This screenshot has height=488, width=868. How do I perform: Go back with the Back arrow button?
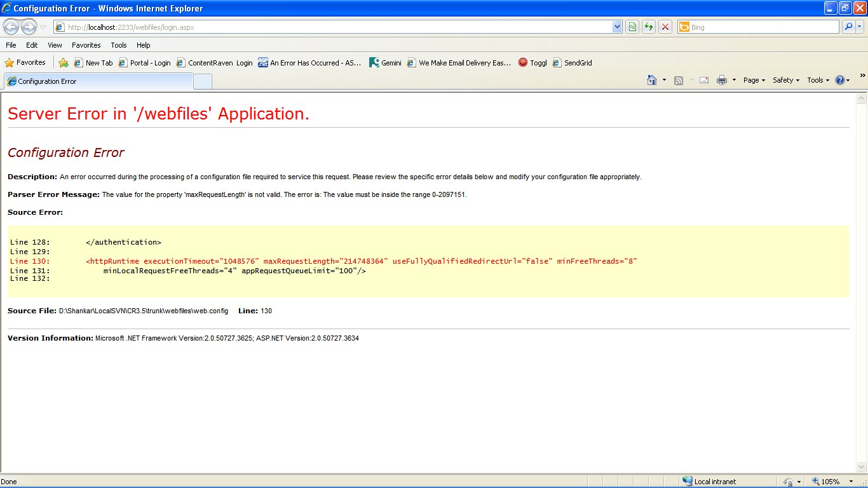pos(11,27)
